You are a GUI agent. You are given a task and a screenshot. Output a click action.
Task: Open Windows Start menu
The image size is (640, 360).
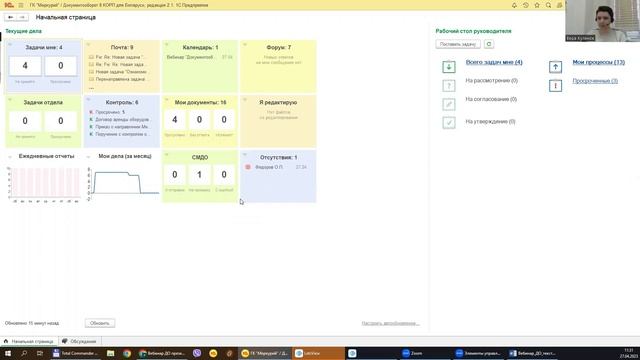7,353
